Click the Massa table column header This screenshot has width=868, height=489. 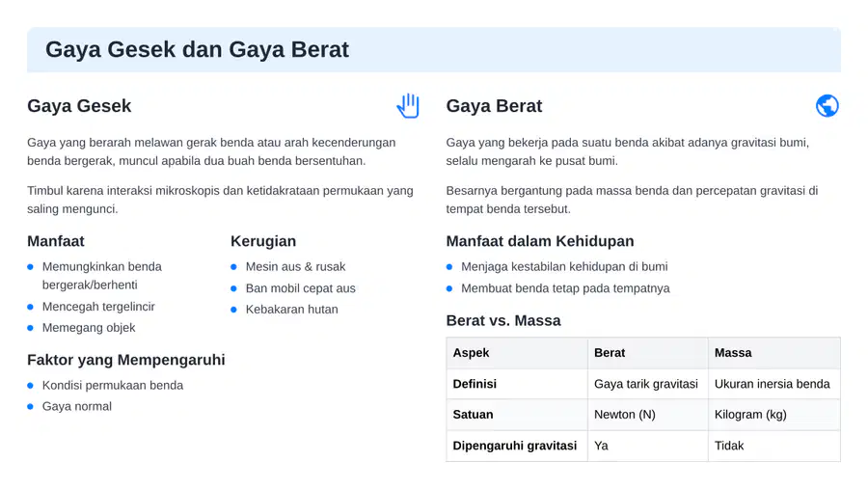(x=773, y=353)
